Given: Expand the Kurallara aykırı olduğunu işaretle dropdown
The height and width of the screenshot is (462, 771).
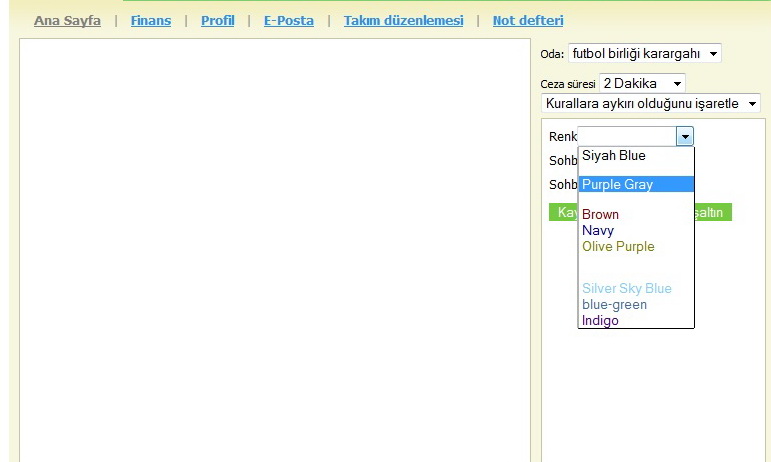Looking at the screenshot, I should point(650,103).
